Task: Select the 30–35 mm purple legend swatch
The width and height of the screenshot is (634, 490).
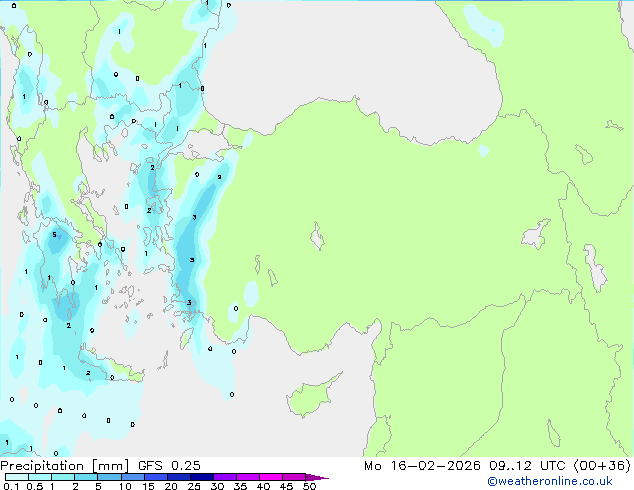Action: 224,477
